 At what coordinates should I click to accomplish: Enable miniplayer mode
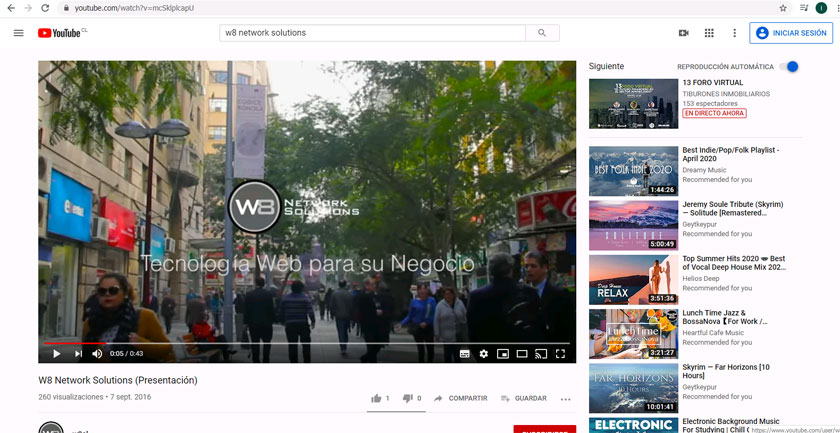(502, 354)
